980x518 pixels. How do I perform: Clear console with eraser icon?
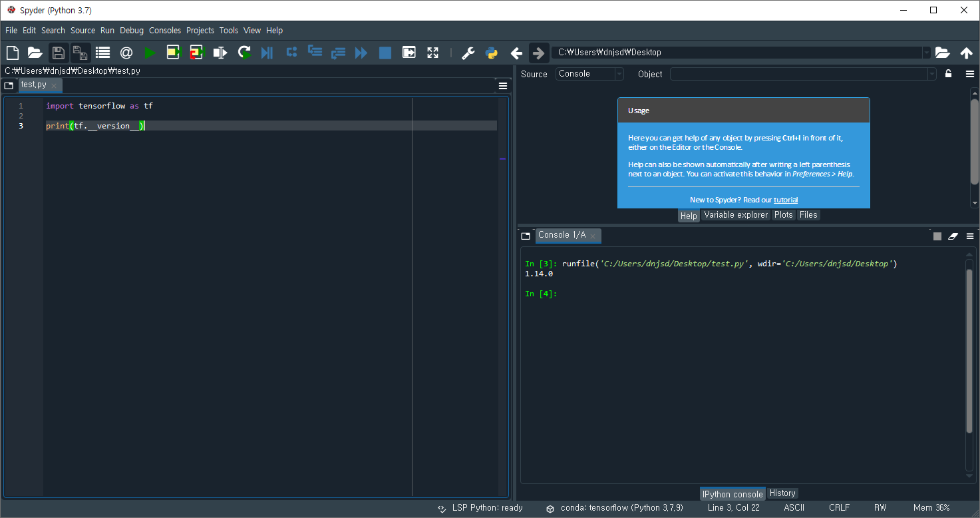coord(953,236)
